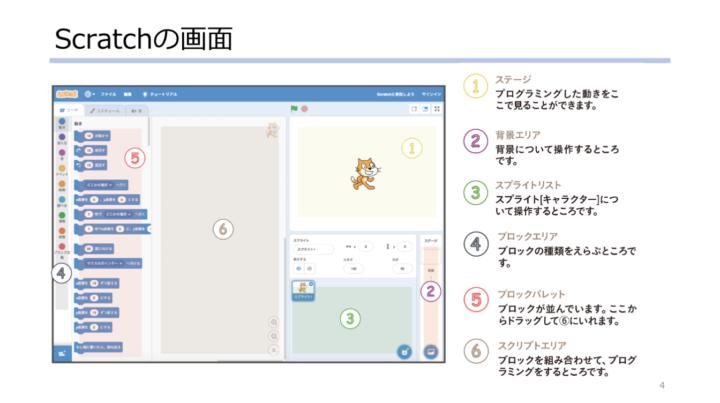Click the スプライトリスト heading on the slide
The height and width of the screenshot is (403, 720).
click(x=528, y=185)
